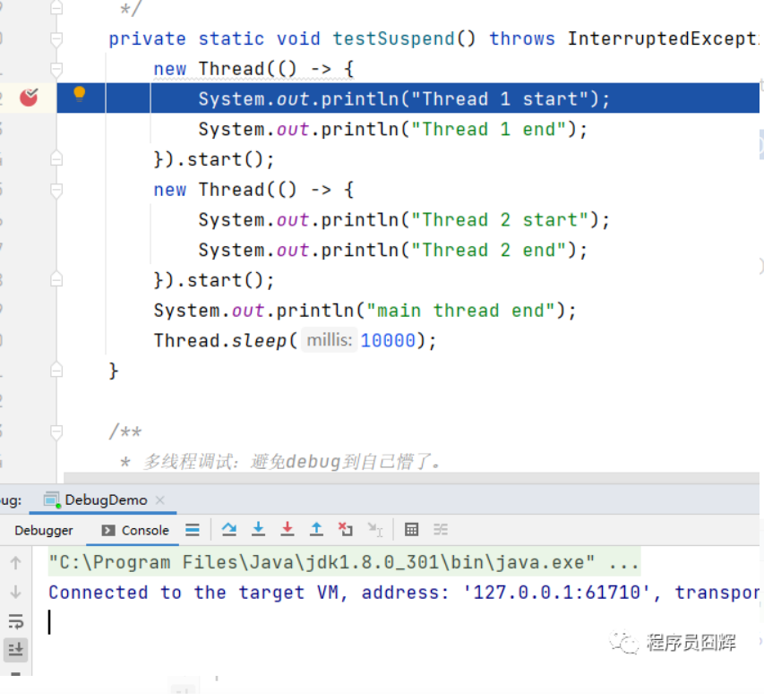Click the Chinese comment line about debug

click(x=280, y=461)
